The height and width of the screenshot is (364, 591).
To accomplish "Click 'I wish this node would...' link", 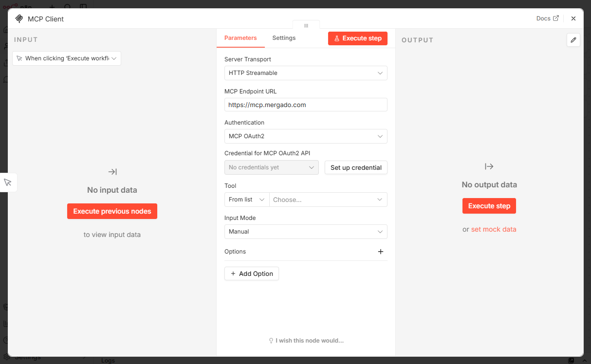I will (306, 341).
